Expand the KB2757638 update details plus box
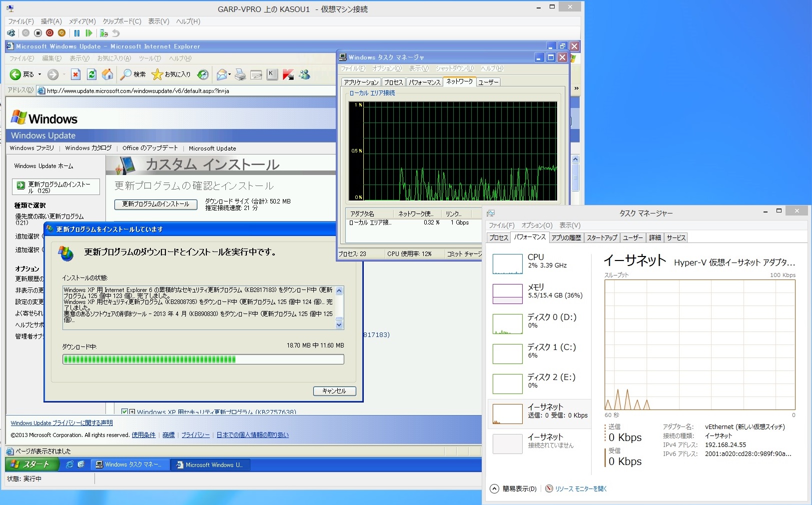 (x=132, y=412)
